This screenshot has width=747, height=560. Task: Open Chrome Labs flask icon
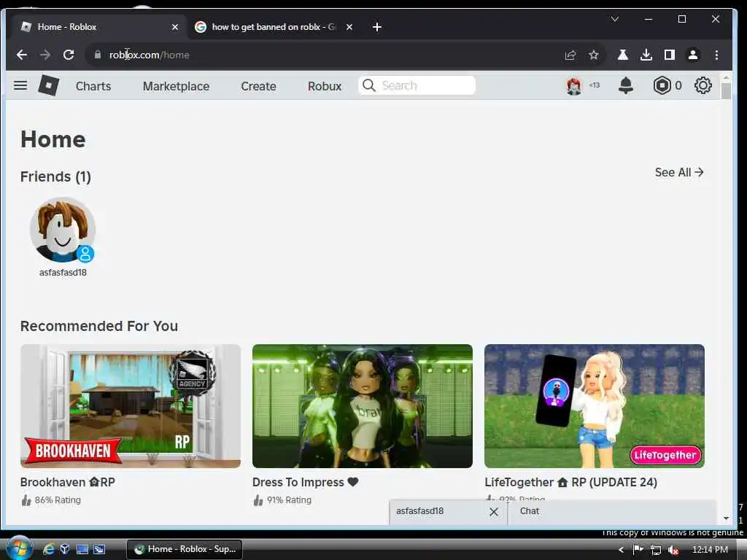[x=623, y=55]
